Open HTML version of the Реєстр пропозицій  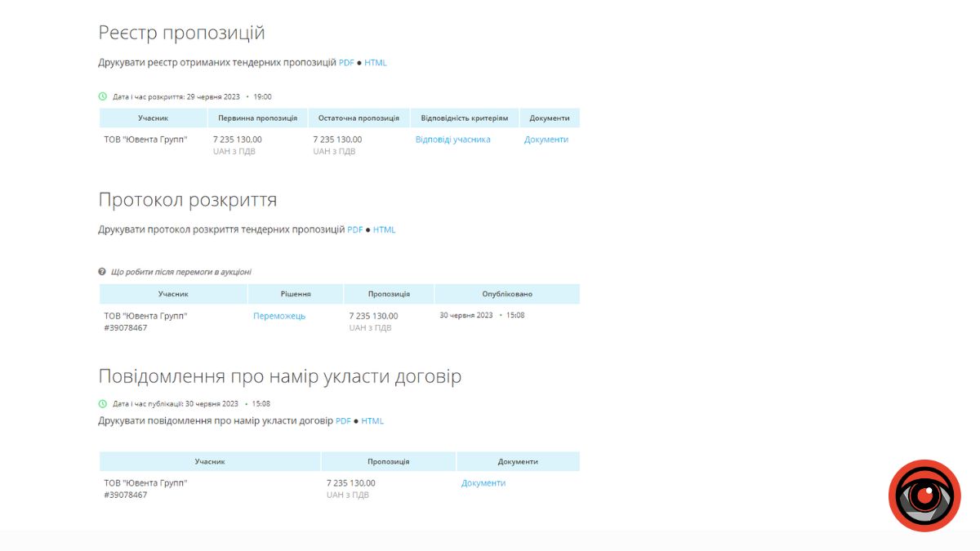click(376, 63)
